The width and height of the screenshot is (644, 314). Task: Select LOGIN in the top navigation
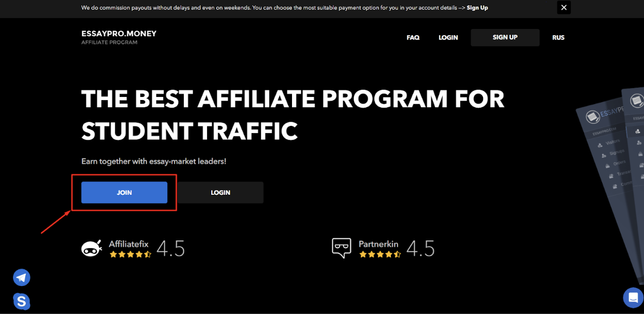coord(448,38)
